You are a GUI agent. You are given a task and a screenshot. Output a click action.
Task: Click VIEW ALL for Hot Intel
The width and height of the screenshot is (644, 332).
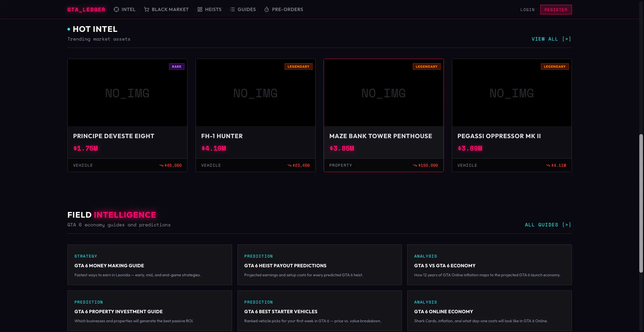tap(551, 39)
